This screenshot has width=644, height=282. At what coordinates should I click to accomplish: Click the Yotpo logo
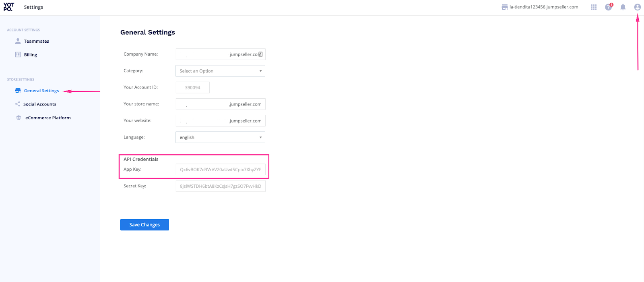click(x=8, y=7)
